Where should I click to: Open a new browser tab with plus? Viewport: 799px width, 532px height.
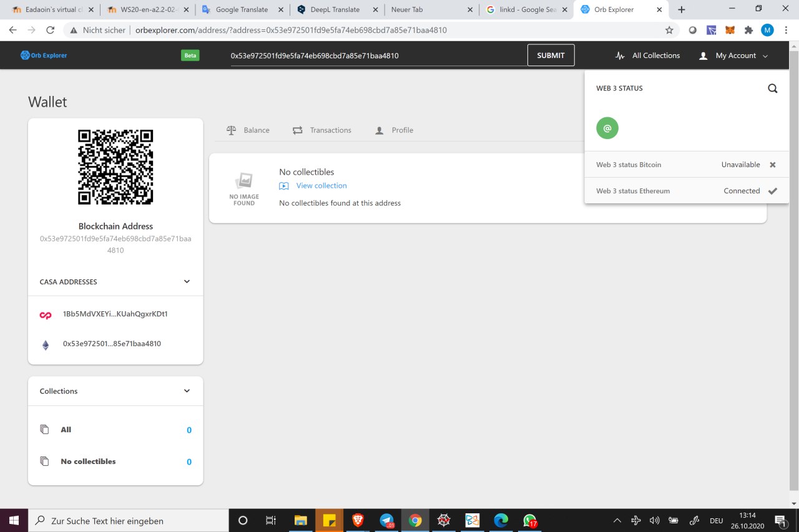pos(682,9)
